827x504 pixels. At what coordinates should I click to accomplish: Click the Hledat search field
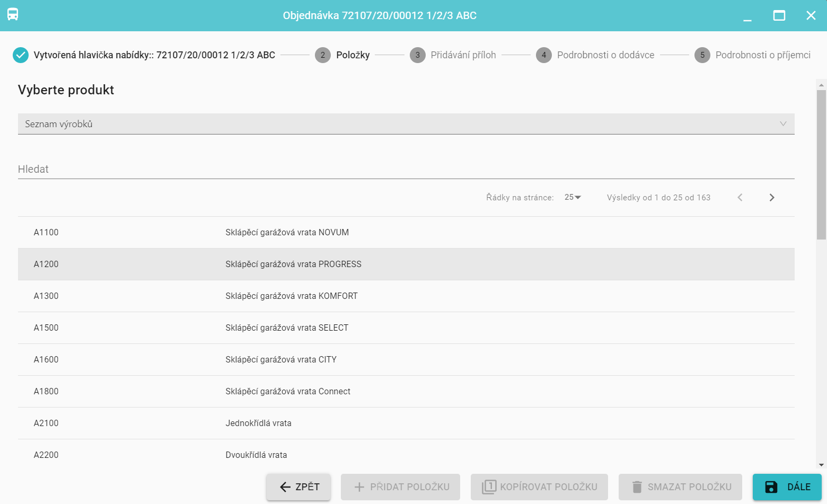406,170
